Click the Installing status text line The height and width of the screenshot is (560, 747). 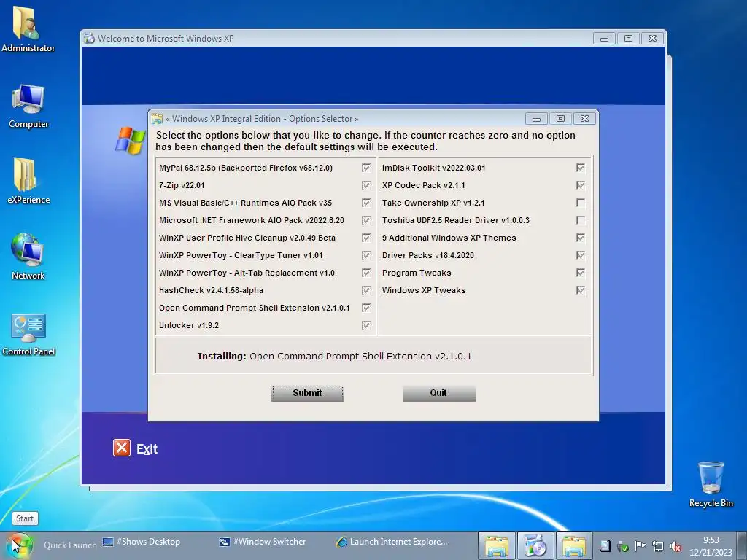tap(334, 356)
